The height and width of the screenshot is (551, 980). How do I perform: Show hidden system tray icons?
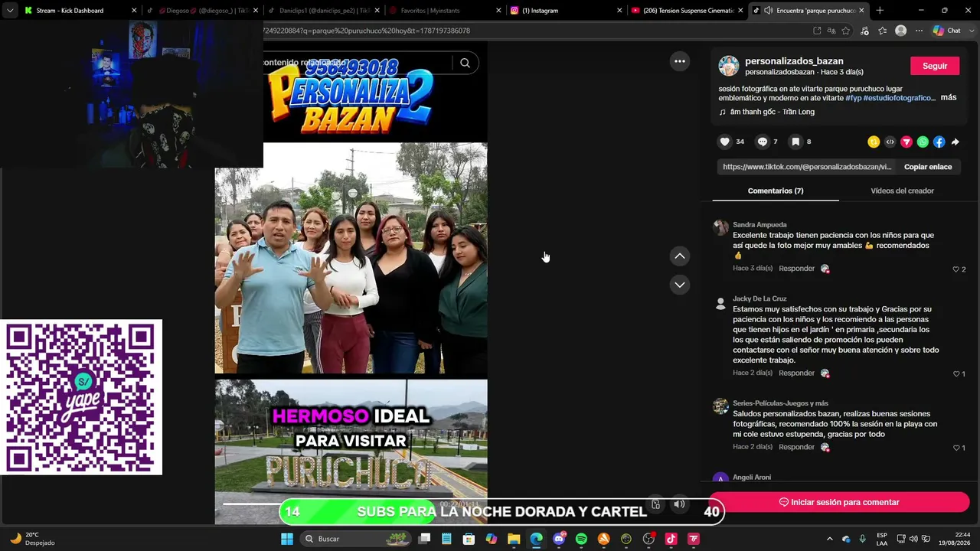click(x=829, y=539)
